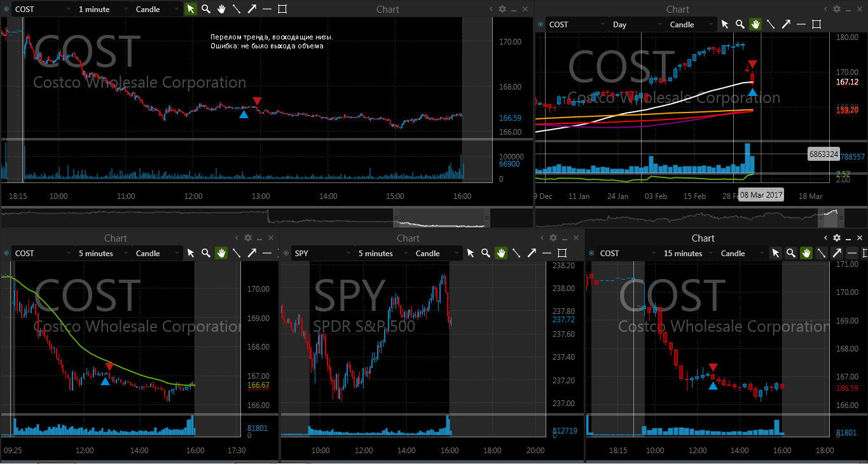Open the Day timeframe dropdown
Viewport: 868px width, 464px height.
coord(638,24)
